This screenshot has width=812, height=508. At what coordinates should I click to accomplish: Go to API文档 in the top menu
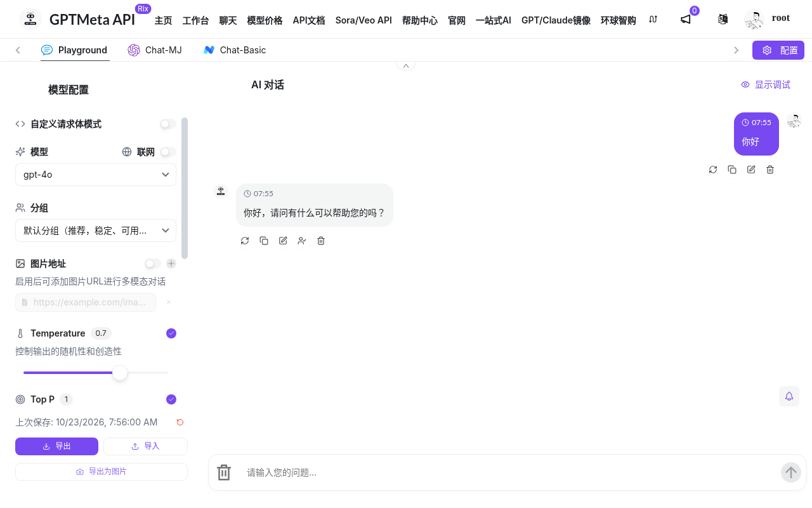tap(309, 20)
